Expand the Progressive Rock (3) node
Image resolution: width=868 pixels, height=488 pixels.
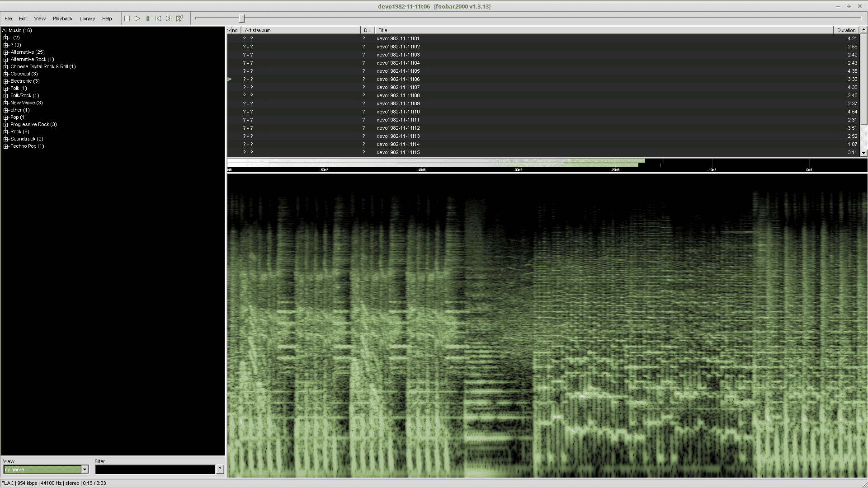(6, 125)
